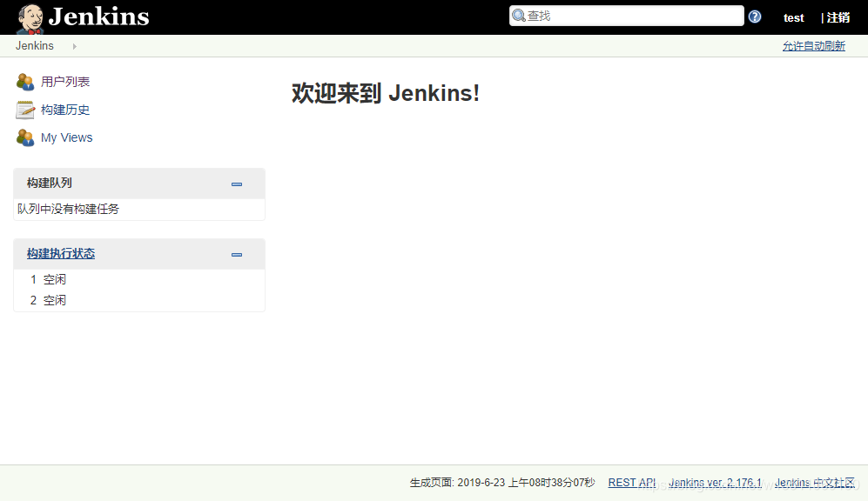Enable auto refresh via 允许自动刷新
The height and width of the screenshot is (501, 868).
(813, 46)
